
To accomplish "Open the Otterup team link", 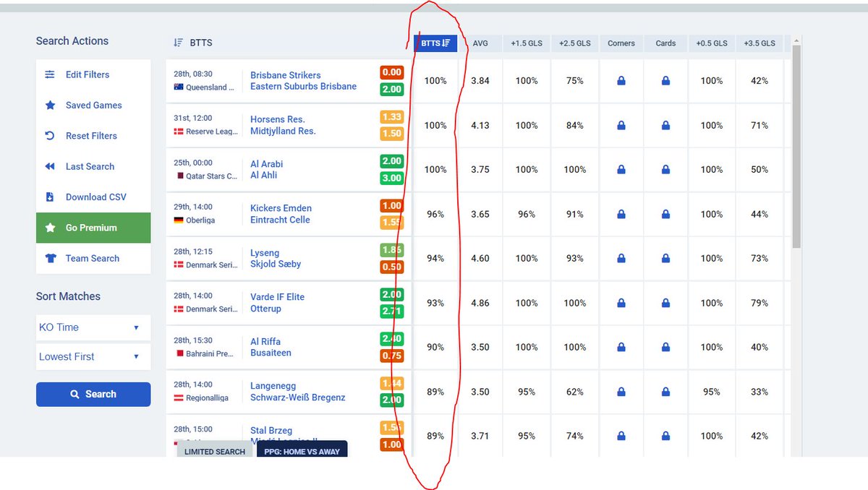I will [x=265, y=309].
